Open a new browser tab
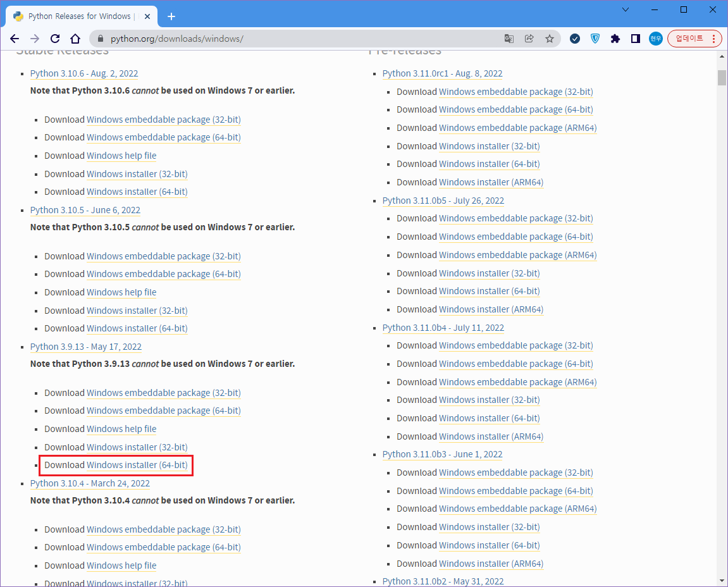 [171, 16]
